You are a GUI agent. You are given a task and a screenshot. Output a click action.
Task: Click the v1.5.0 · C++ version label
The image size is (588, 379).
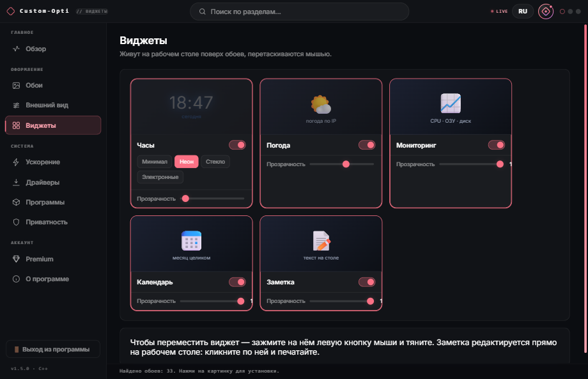[29, 369]
